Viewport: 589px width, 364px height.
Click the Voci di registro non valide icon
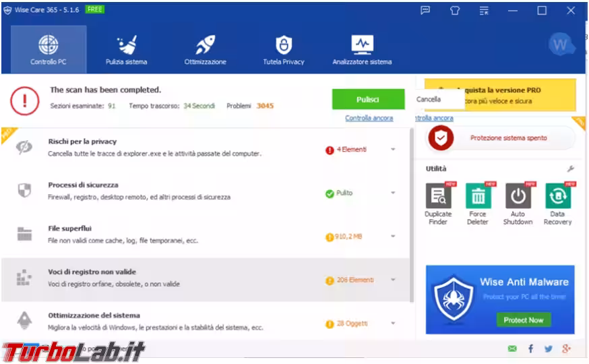point(24,277)
